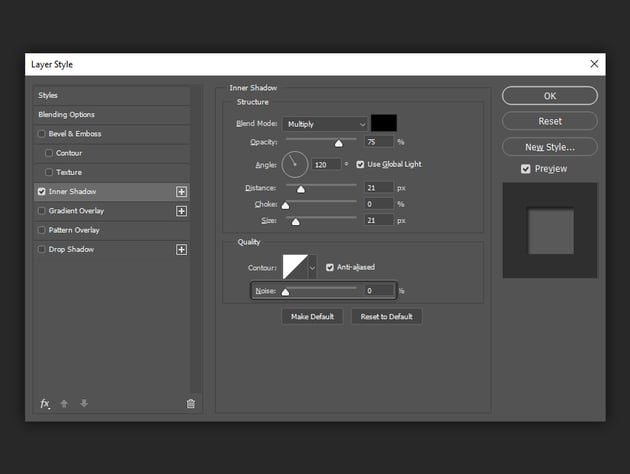Add another Drop Shadow with plus icon
Image resolution: width=630 pixels, height=474 pixels.
181,249
